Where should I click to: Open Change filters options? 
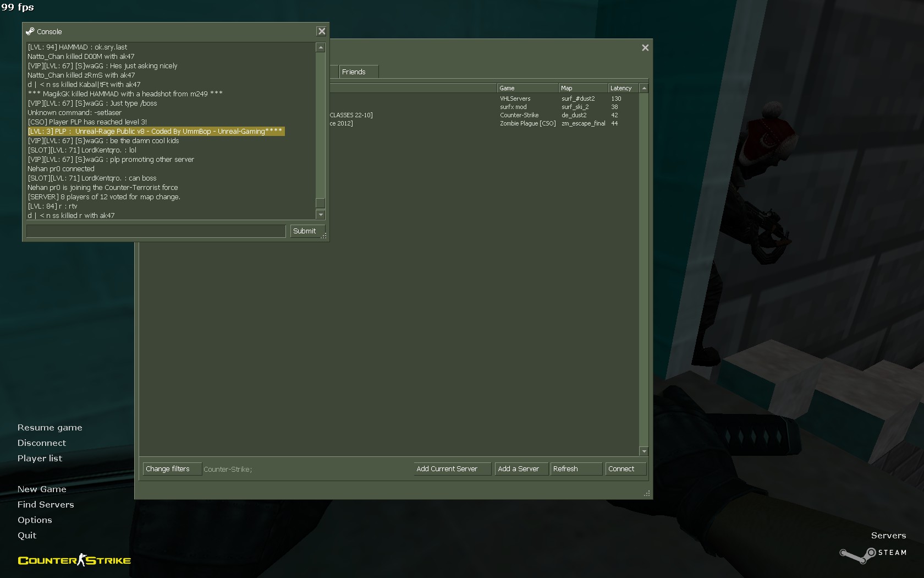(172, 469)
